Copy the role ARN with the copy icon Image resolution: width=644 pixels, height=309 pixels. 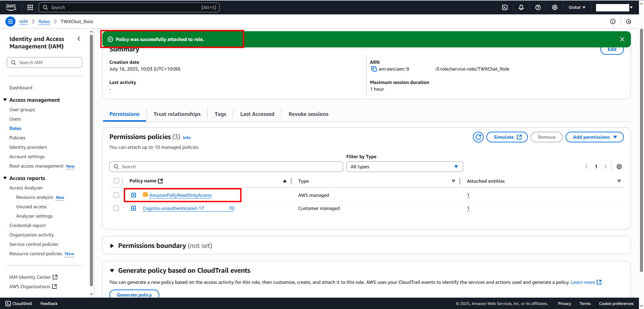(x=374, y=69)
